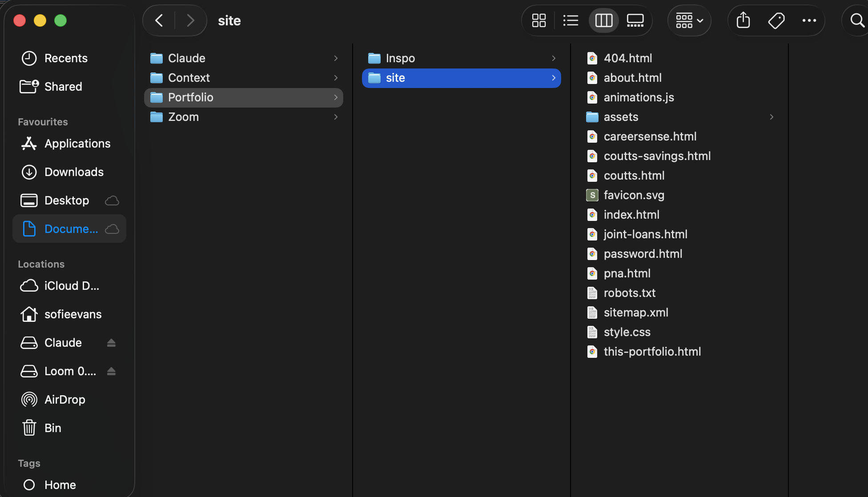Eject the Claude volume
The image size is (868, 497).
[111, 343]
